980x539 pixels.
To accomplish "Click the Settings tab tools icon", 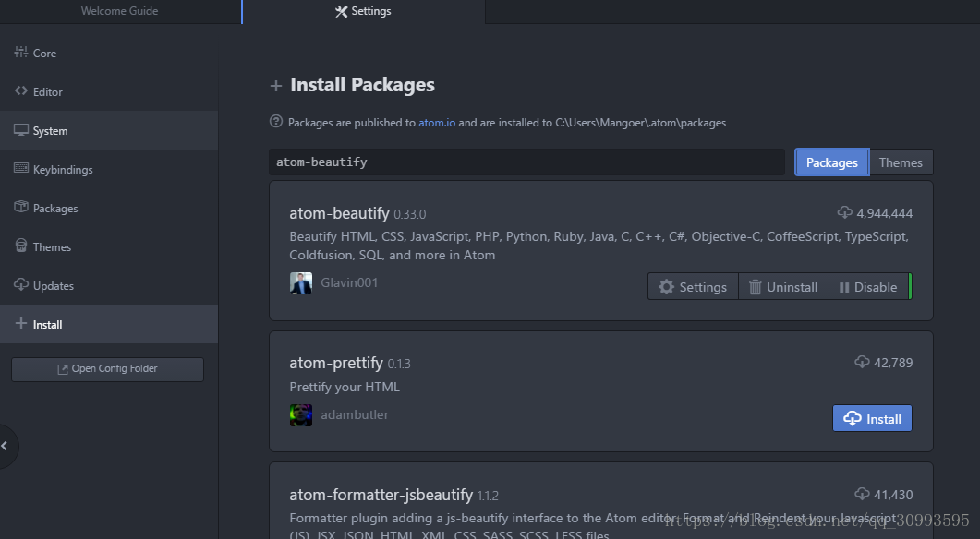I will pyautogui.click(x=341, y=11).
